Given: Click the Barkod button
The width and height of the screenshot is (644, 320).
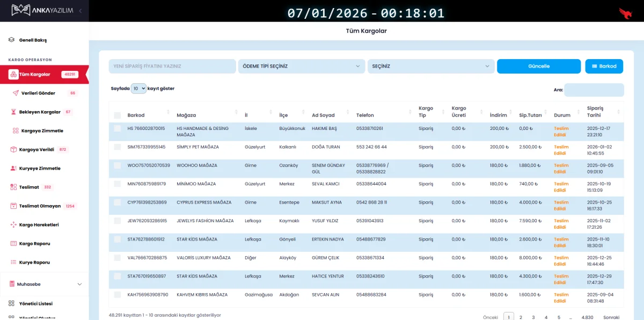Looking at the screenshot, I should click(604, 66).
